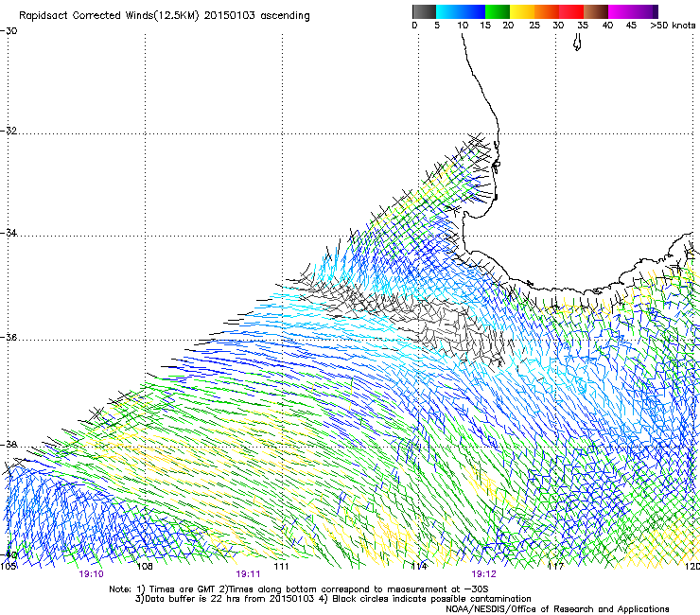This screenshot has height=615, width=700.
Task: Click the yellow 20-25 knots color band
Action: (522, 11)
